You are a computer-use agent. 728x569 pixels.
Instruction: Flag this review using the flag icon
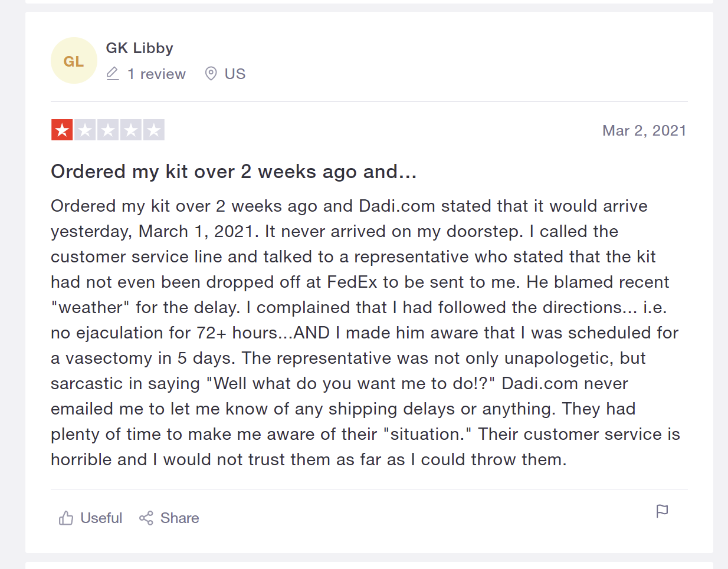point(662,511)
